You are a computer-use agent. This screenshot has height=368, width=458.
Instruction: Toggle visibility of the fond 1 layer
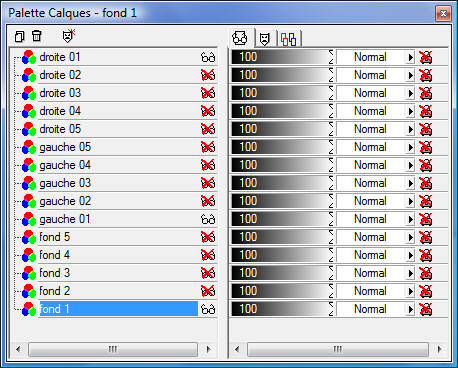208,309
